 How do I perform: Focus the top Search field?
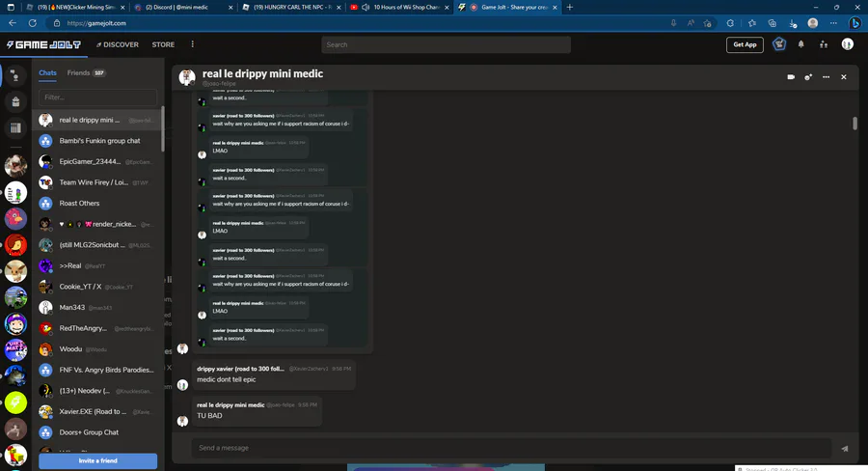click(x=446, y=45)
